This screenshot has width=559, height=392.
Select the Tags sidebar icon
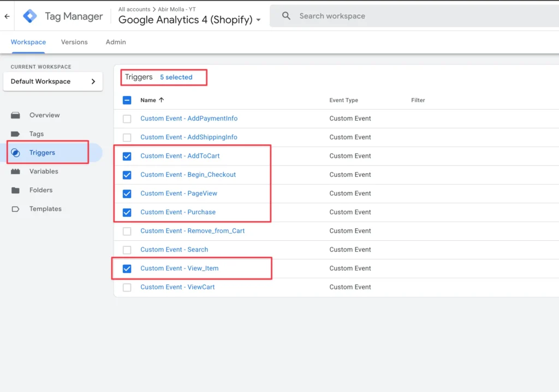(x=16, y=134)
